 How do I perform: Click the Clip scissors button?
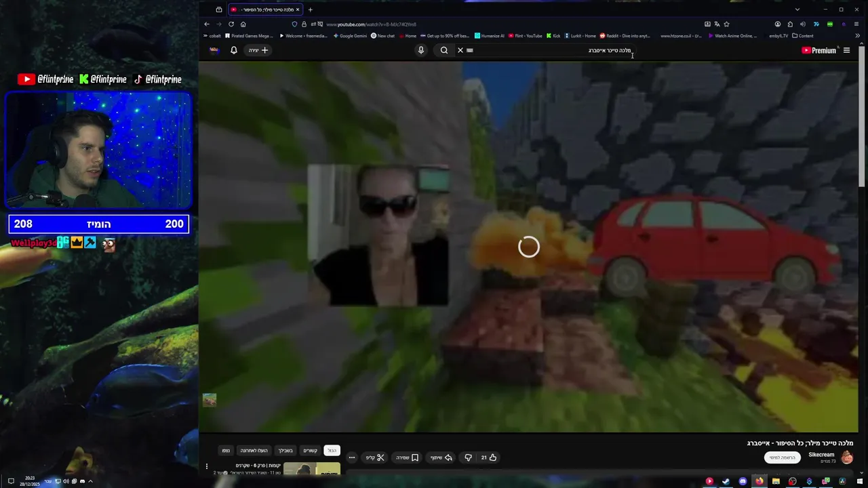tap(375, 457)
